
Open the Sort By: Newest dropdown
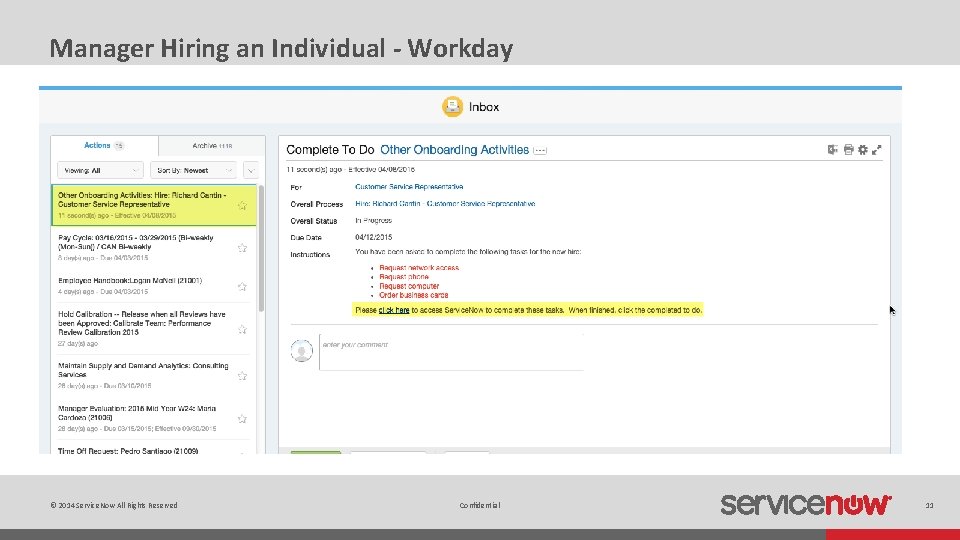click(193, 170)
